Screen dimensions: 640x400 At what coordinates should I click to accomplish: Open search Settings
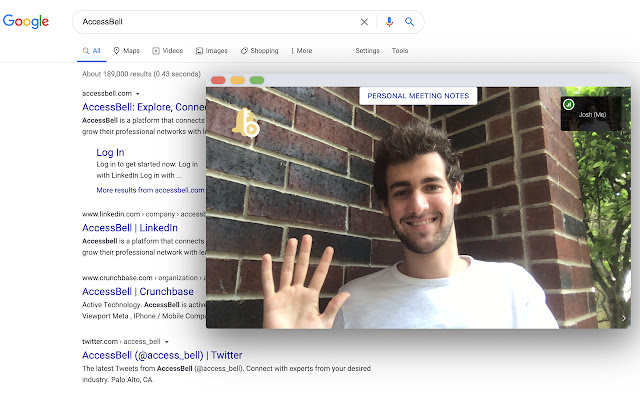tap(367, 51)
